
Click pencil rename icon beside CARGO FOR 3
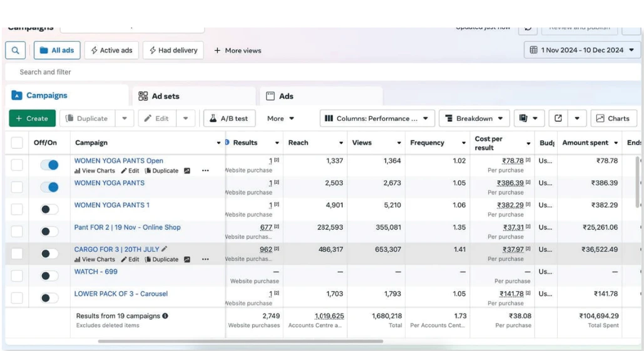164,249
